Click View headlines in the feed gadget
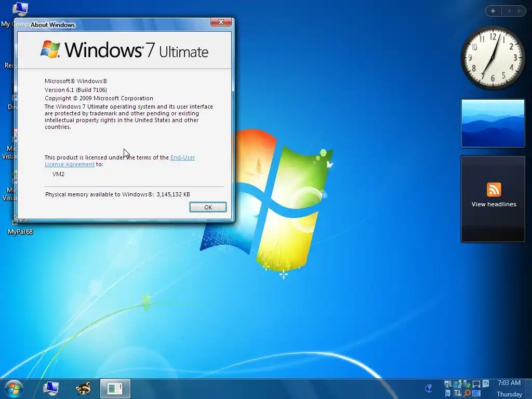Viewport: 532px width, 399px height. point(494,204)
